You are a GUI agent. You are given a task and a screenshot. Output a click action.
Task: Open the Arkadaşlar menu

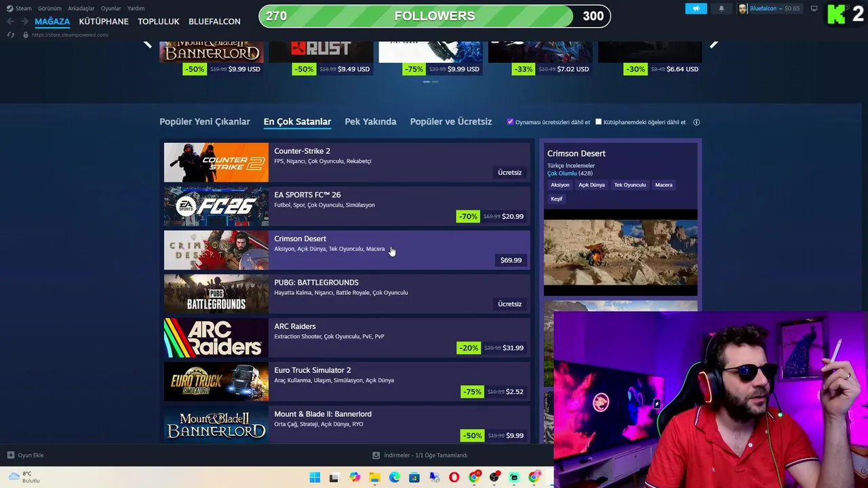81,8
